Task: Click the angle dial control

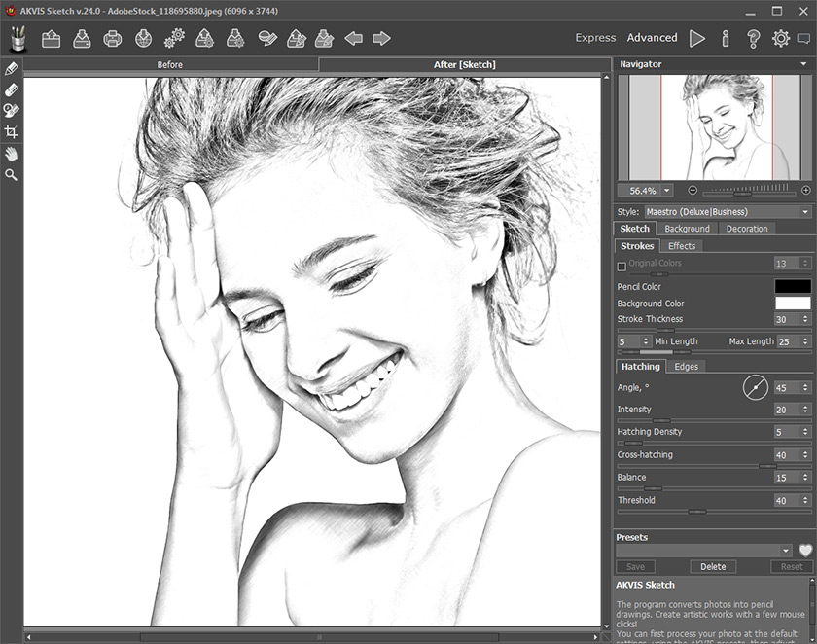Action: [755, 387]
